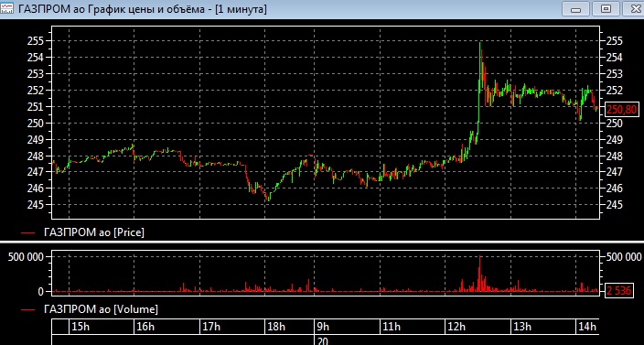
Task: Click the 14h mark on time axis
Action: (586, 327)
